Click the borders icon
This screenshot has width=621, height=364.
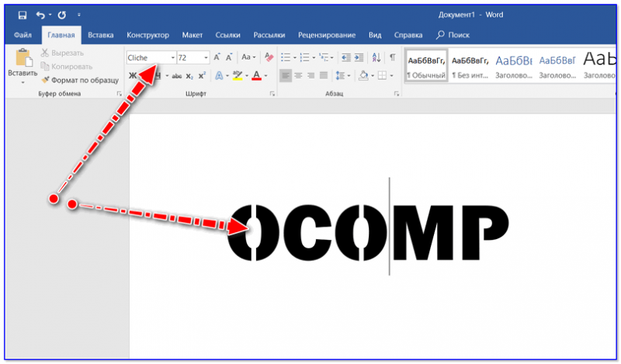(382, 75)
